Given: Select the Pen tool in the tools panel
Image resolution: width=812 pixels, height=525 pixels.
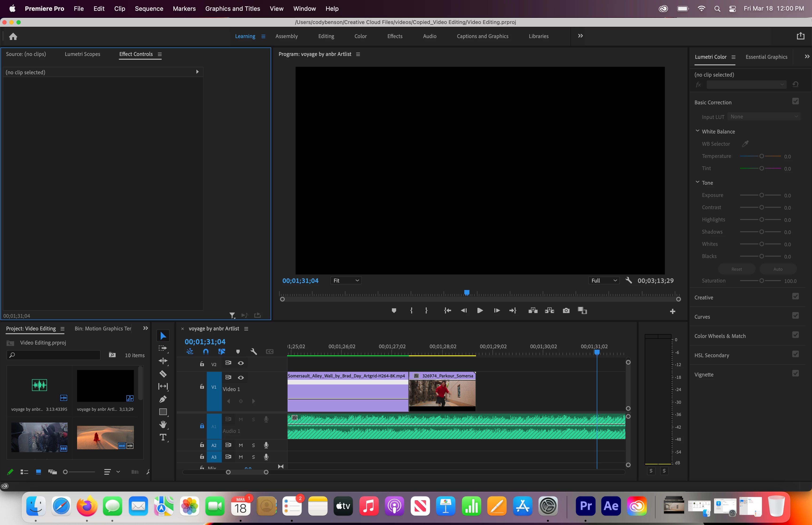Looking at the screenshot, I should [x=163, y=399].
